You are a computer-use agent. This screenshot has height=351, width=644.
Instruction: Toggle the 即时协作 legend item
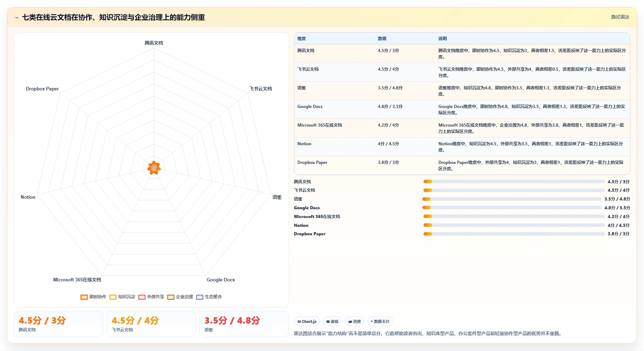(x=93, y=297)
